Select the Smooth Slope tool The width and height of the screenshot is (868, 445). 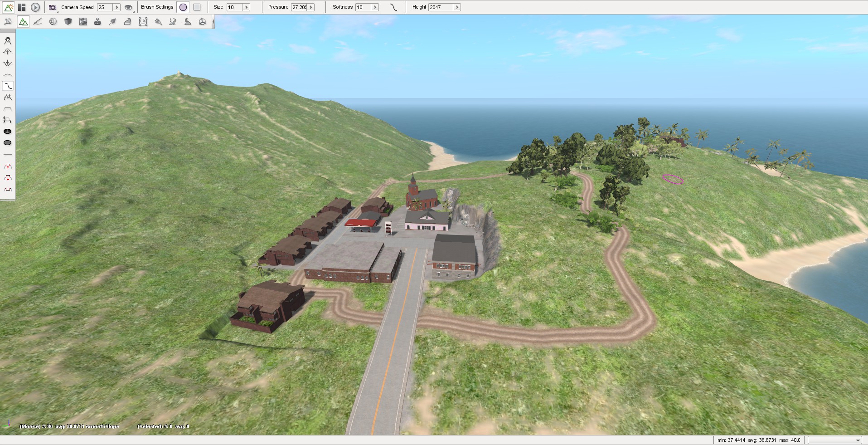(8, 86)
